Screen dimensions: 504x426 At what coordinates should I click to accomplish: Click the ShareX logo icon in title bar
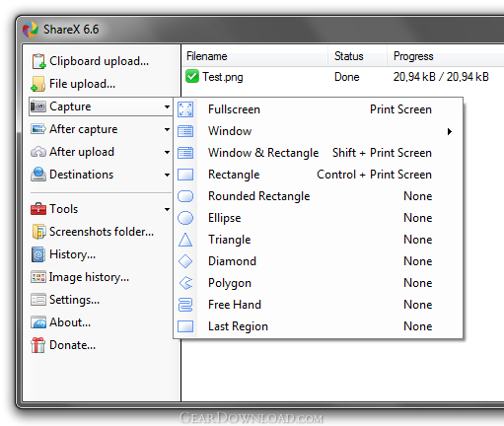(31, 30)
